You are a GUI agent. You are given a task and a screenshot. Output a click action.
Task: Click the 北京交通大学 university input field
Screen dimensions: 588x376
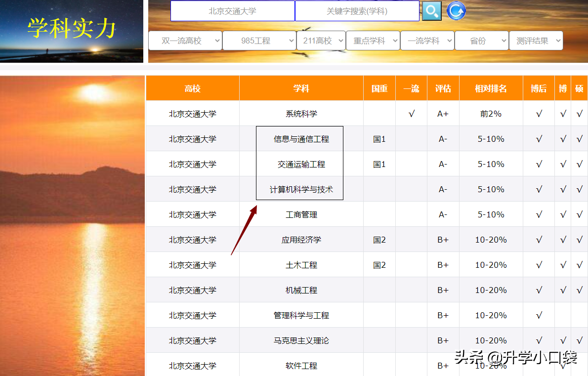click(232, 11)
